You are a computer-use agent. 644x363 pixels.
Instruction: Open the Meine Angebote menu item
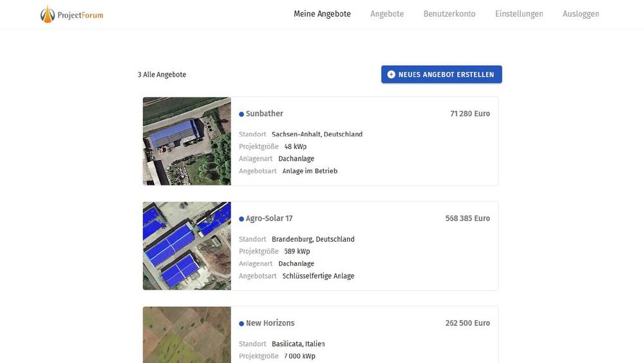click(322, 14)
